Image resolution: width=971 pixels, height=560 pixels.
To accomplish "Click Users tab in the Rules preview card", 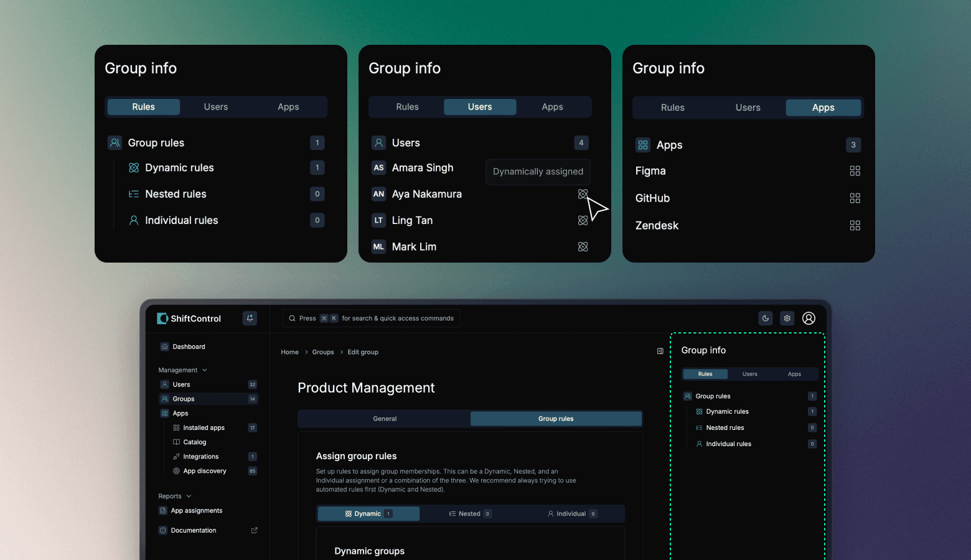I will pyautogui.click(x=216, y=107).
